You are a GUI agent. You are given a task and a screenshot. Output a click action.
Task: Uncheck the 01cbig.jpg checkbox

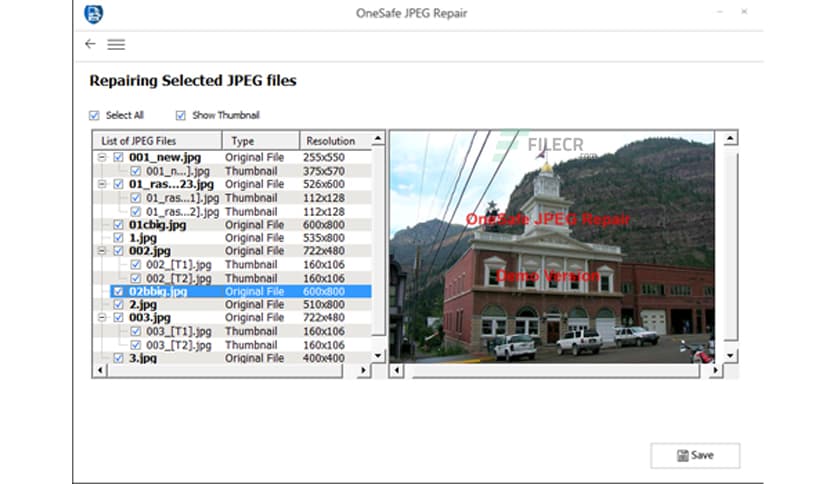[x=118, y=224]
